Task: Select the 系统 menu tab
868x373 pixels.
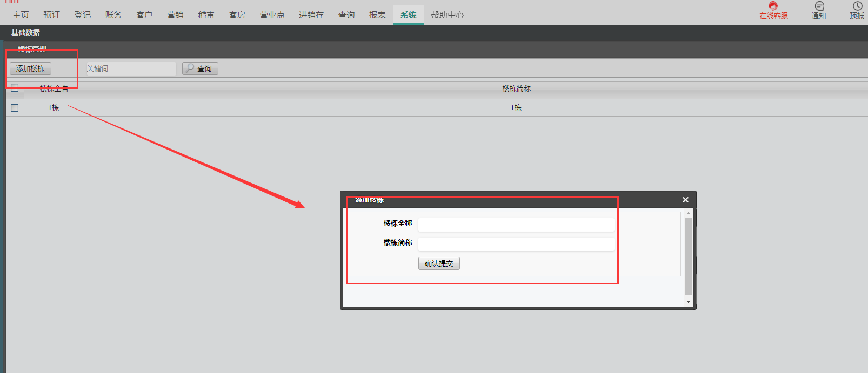Action: pos(408,15)
